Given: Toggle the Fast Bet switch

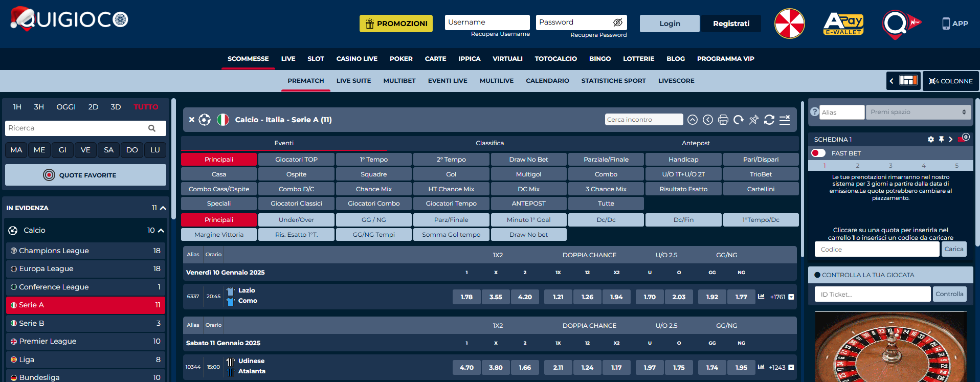Looking at the screenshot, I should (818, 153).
